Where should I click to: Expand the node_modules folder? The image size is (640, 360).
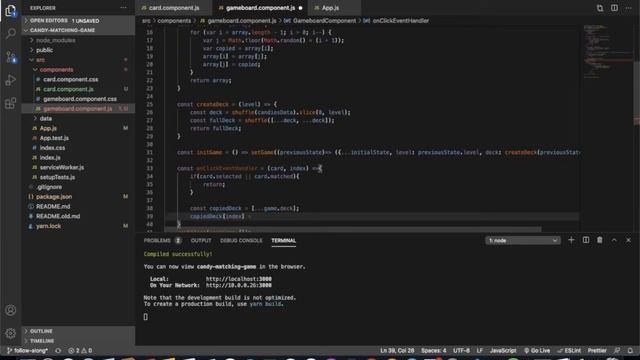tap(78, 40)
